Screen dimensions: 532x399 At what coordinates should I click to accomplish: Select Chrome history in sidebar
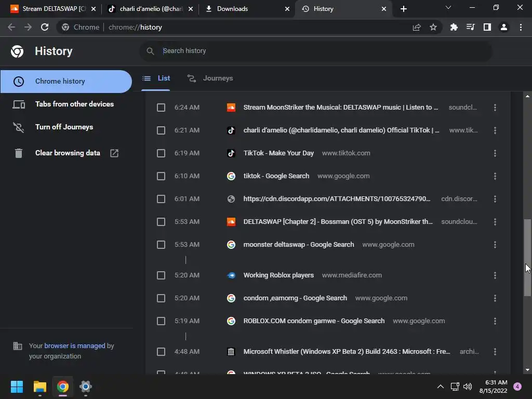pos(66,82)
